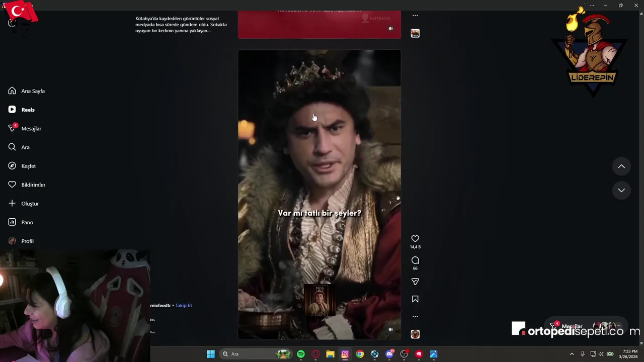Open more options for current reel
This screenshot has width=644, height=362.
click(415, 317)
